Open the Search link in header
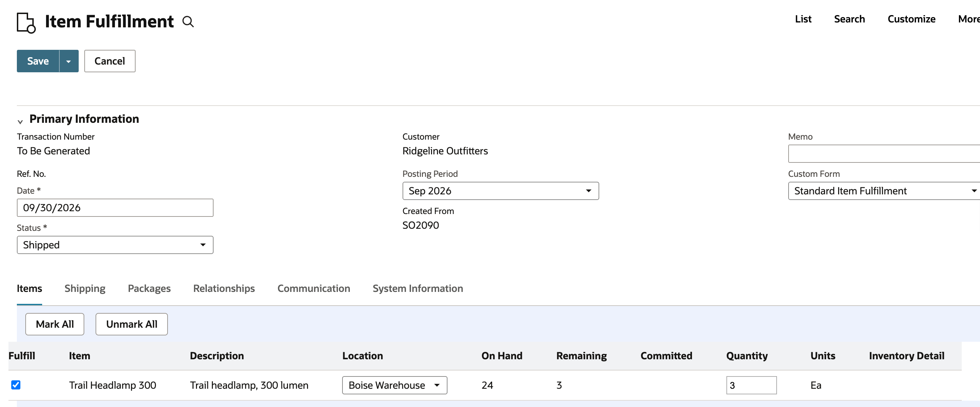 849,19
